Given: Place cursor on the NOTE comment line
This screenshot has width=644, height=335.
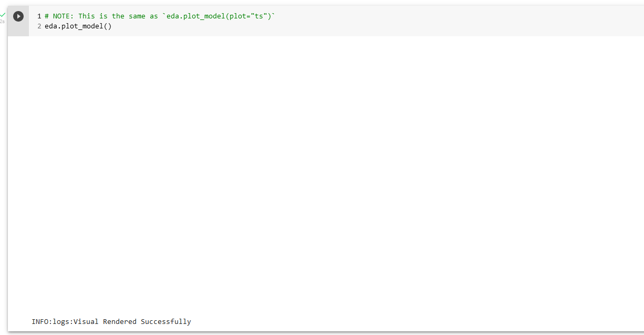Looking at the screenshot, I should pos(158,16).
